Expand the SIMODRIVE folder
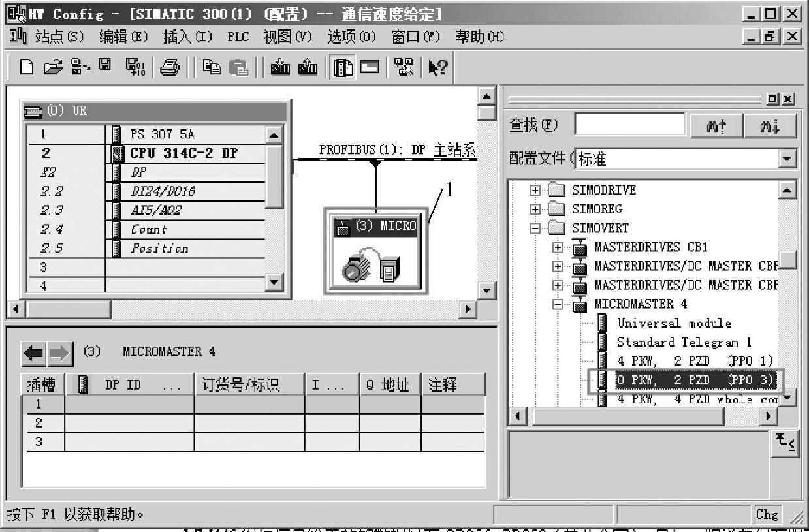The width and height of the screenshot is (809, 532). (535, 191)
